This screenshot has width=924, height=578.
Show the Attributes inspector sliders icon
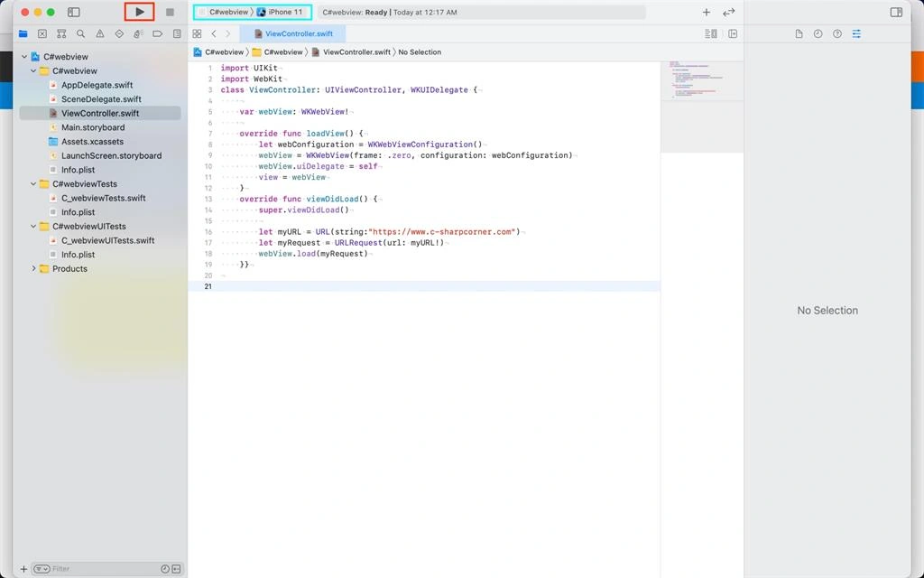coord(856,33)
